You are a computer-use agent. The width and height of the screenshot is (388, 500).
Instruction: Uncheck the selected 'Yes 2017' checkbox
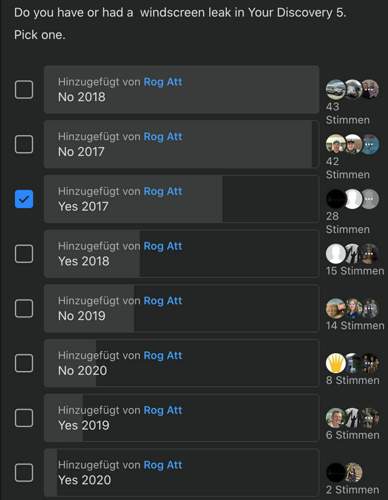(x=24, y=199)
